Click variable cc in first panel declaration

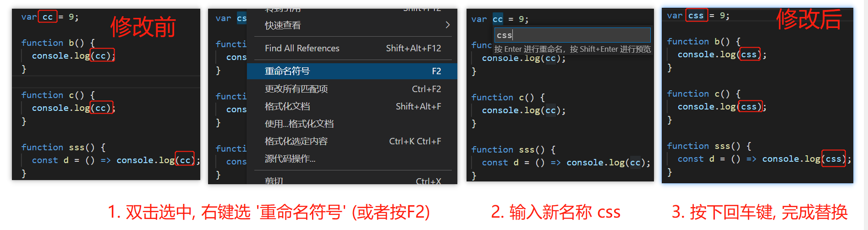48,17
